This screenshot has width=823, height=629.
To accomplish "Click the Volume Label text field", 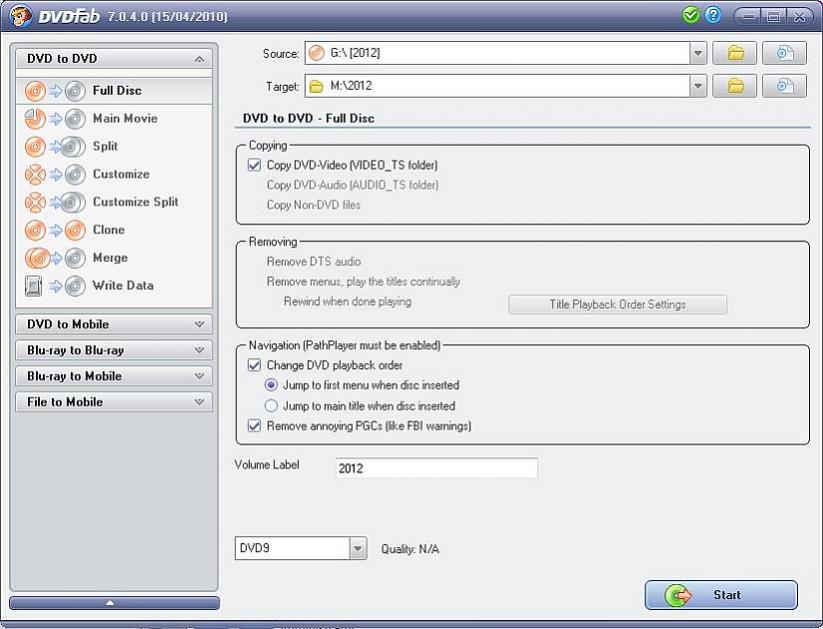I will tap(436, 468).
